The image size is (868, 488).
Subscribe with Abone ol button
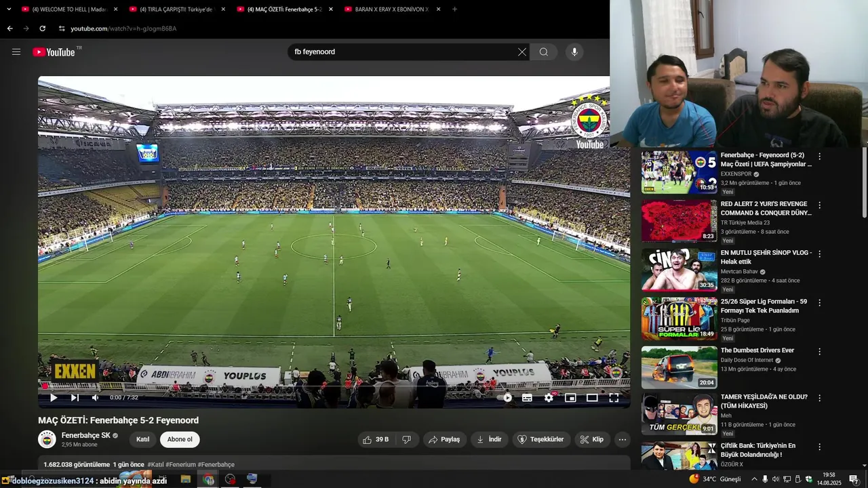(x=180, y=439)
